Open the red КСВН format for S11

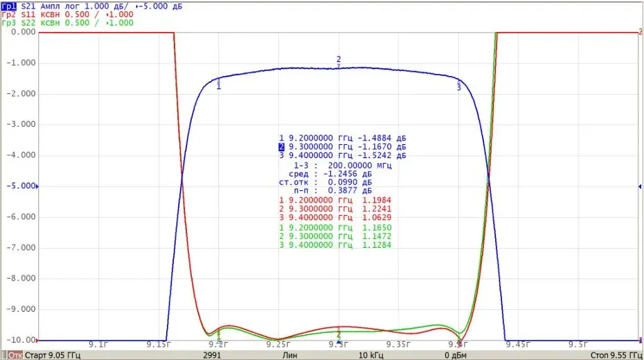tap(50, 15)
